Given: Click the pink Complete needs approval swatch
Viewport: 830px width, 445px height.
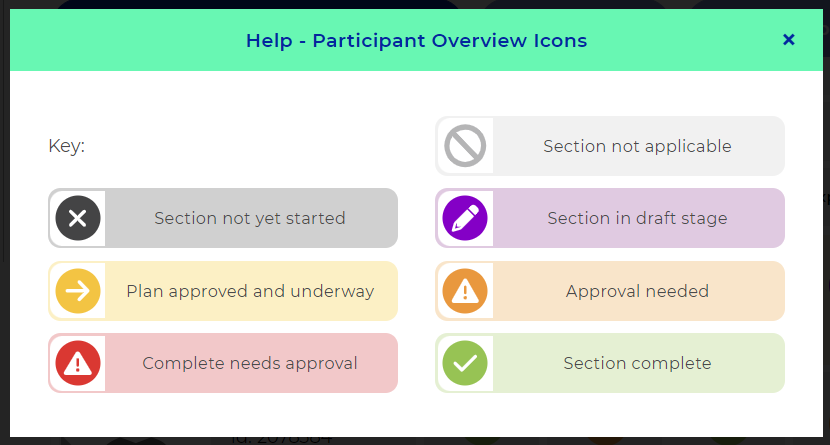Looking at the screenshot, I should click(223, 363).
